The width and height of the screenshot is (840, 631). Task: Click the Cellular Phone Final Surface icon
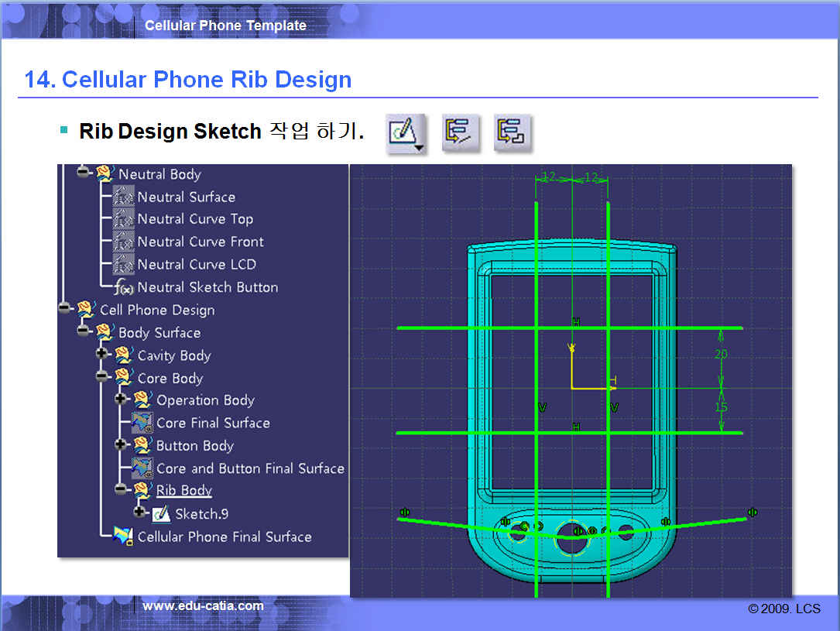pos(124,536)
